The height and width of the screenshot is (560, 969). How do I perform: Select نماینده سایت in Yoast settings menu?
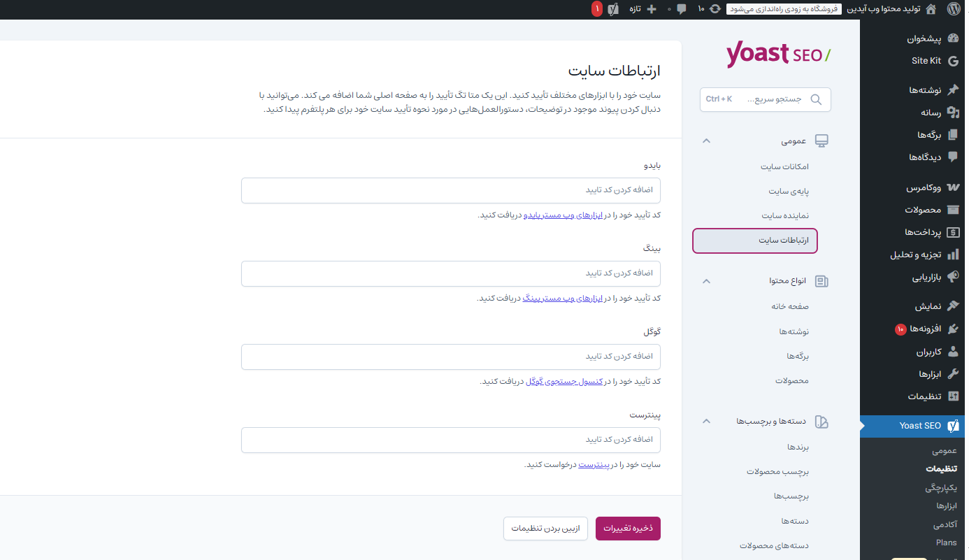[785, 215]
